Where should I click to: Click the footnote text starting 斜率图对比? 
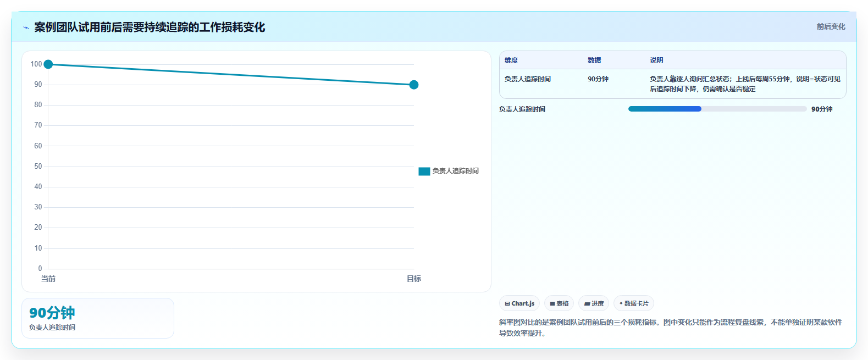click(671, 328)
